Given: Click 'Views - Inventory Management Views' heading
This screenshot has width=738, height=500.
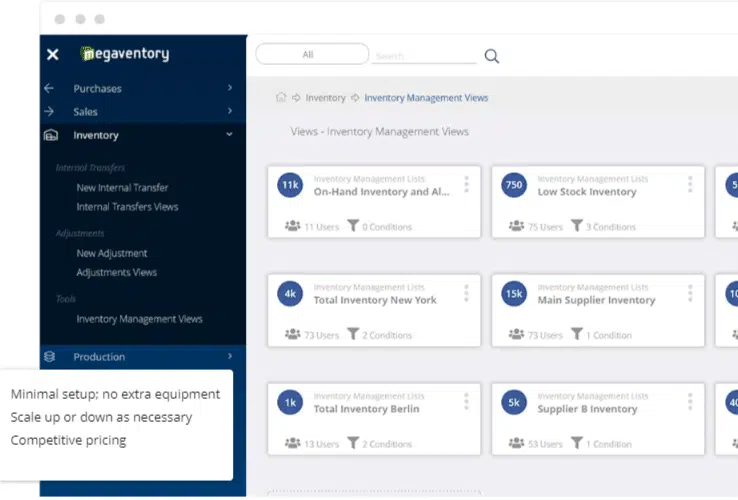Looking at the screenshot, I should 379,131.
